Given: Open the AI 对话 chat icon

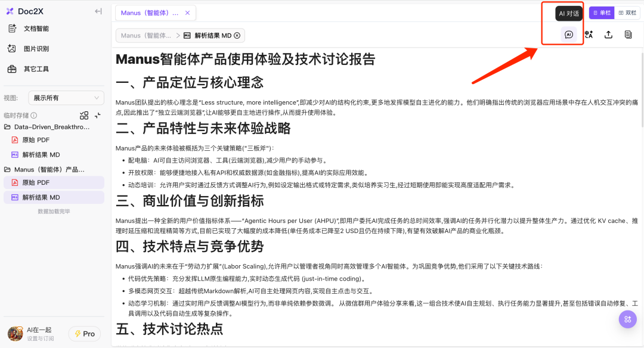Looking at the screenshot, I should tap(569, 35).
